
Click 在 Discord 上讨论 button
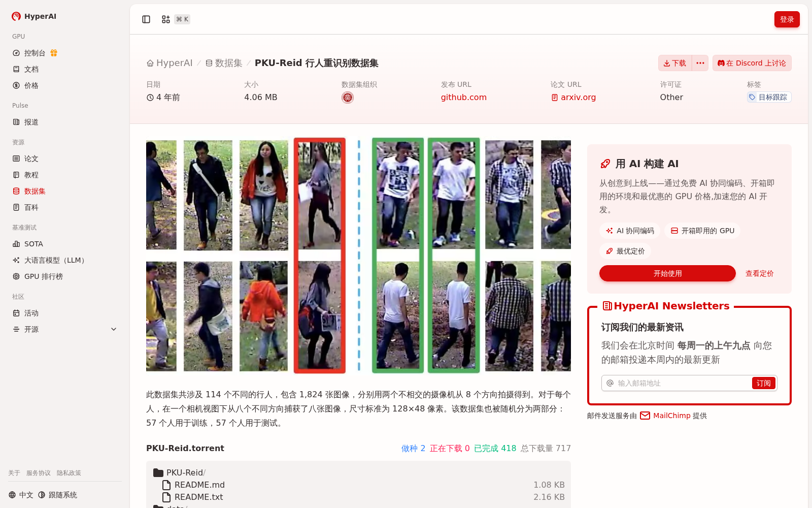click(752, 63)
